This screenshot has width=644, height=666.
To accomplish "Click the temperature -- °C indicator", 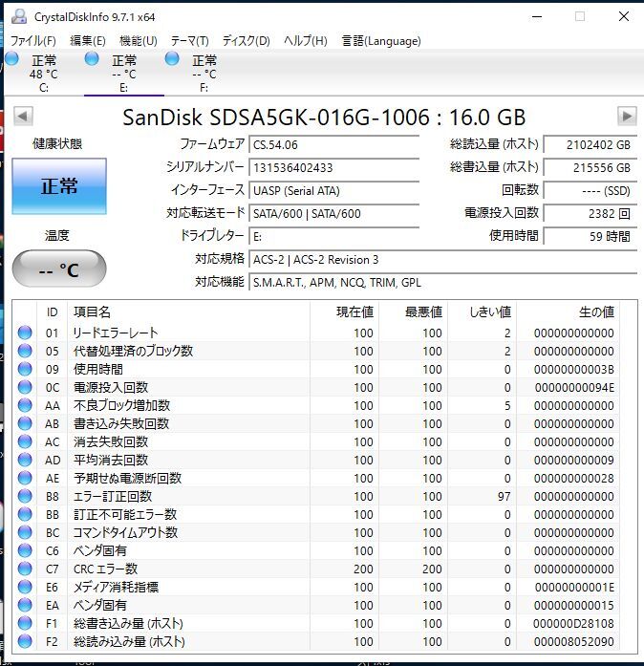I will (59, 269).
